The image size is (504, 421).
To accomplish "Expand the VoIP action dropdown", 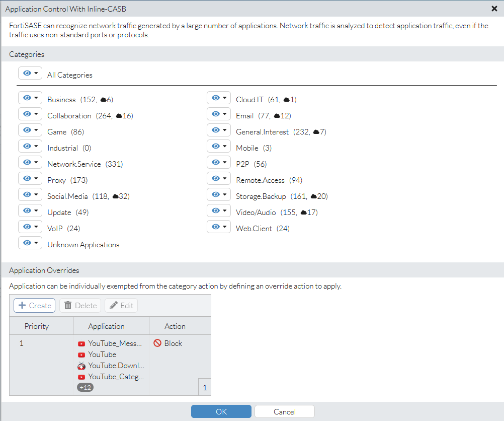I will coord(36,226).
